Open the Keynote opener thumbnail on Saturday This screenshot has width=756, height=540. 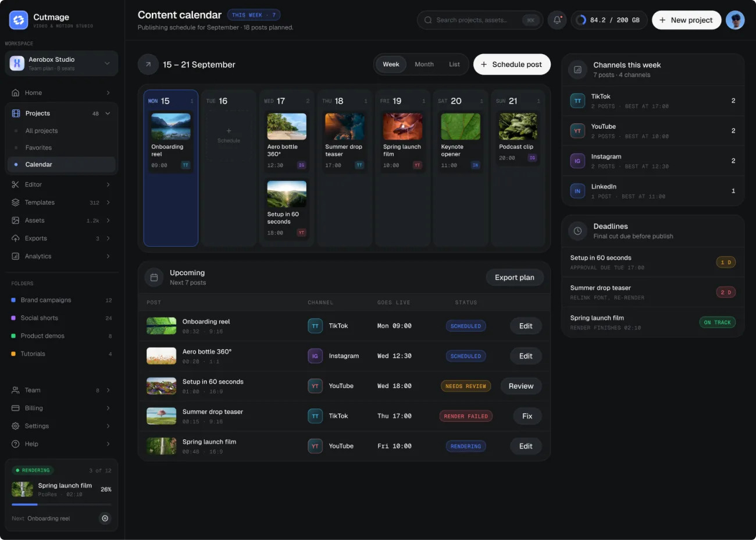[461, 126]
